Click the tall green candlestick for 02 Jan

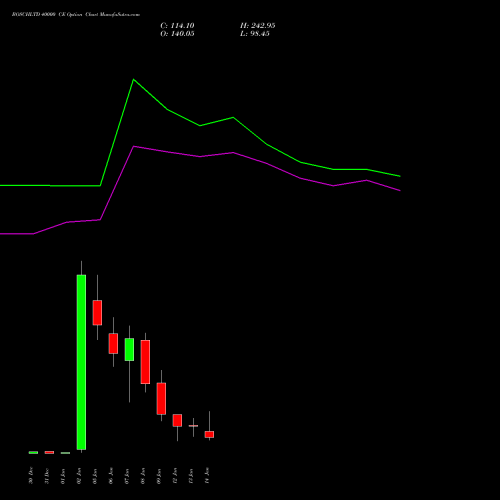pos(81,362)
